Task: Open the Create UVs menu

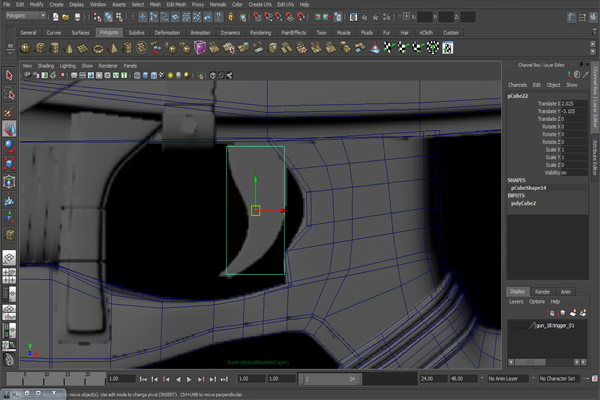Action: [x=260, y=5]
